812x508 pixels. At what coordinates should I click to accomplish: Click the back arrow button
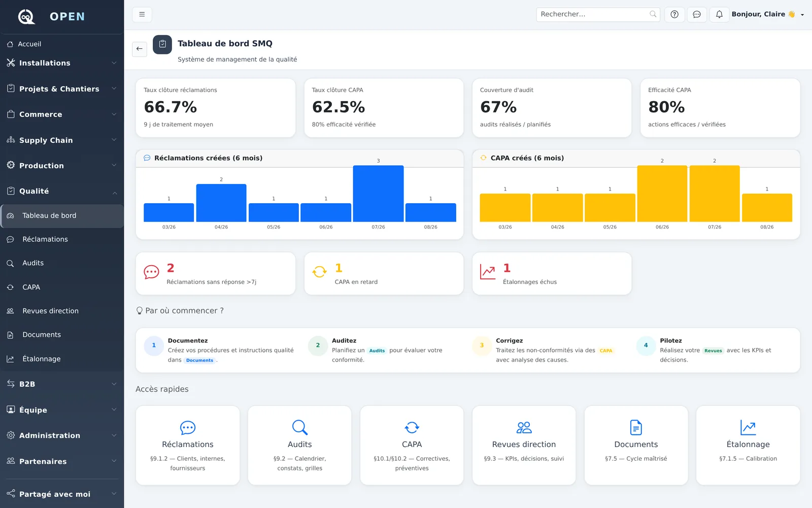(x=140, y=49)
